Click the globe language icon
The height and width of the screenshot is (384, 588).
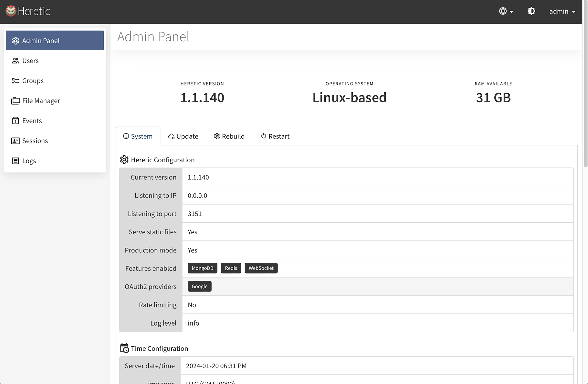pyautogui.click(x=503, y=11)
